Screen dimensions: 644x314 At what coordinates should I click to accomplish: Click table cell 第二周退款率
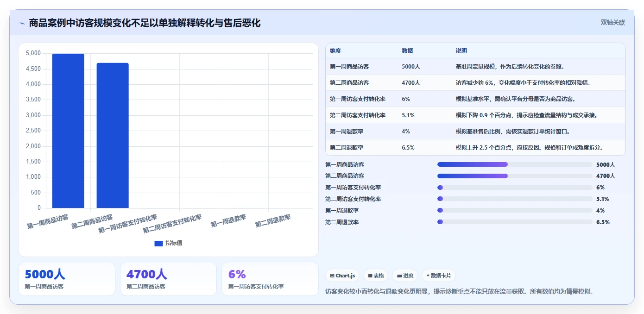click(x=347, y=148)
